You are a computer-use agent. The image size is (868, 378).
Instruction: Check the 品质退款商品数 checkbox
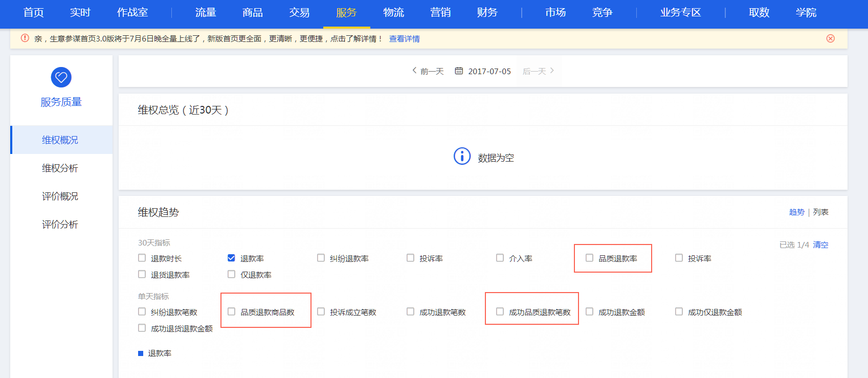[x=231, y=312]
